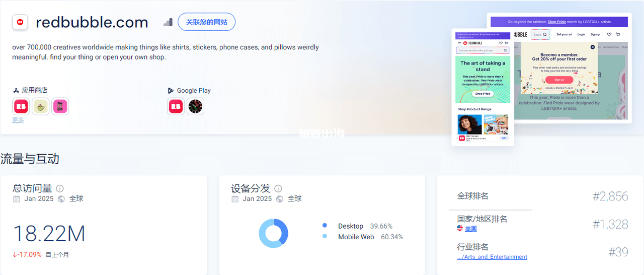644x275 pixels.
Task: Click the -17.09% monthly change text
Action: [27, 254]
